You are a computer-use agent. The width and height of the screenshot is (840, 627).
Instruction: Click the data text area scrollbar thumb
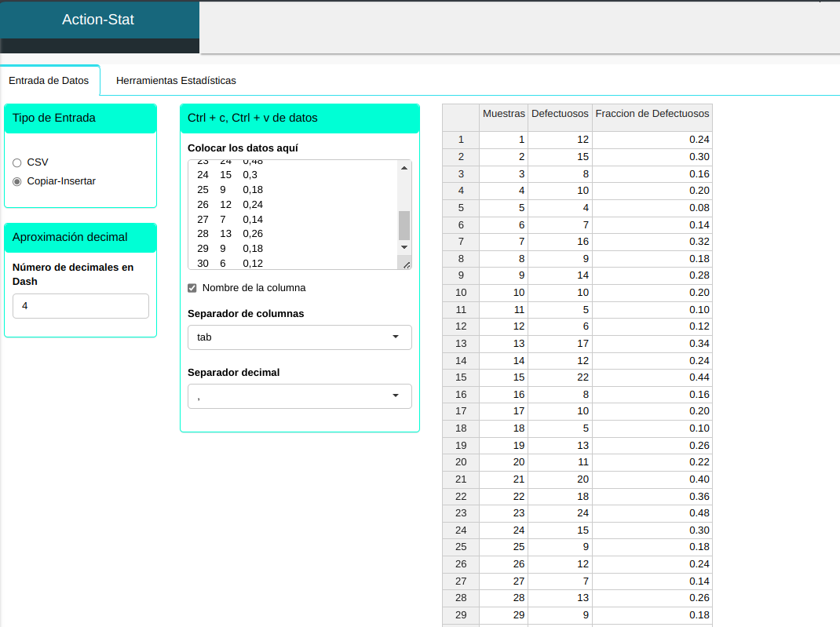tap(404, 225)
